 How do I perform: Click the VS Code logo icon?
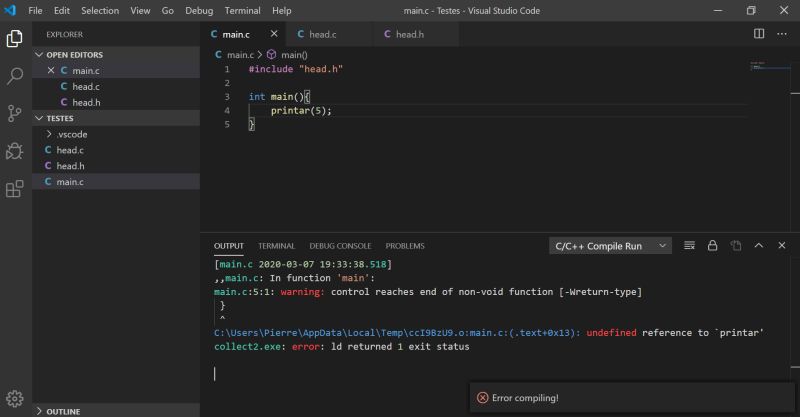coord(10,10)
